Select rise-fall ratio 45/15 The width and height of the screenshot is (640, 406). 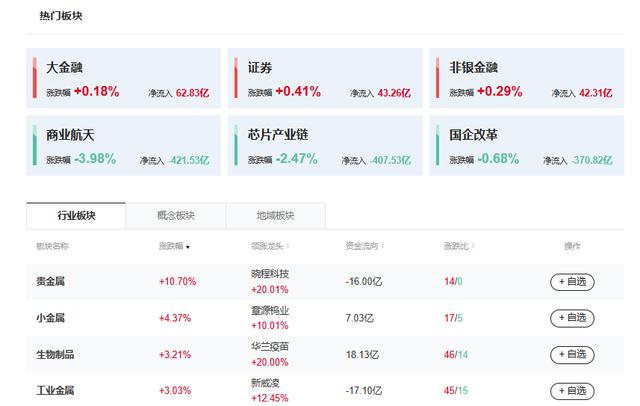456,391
